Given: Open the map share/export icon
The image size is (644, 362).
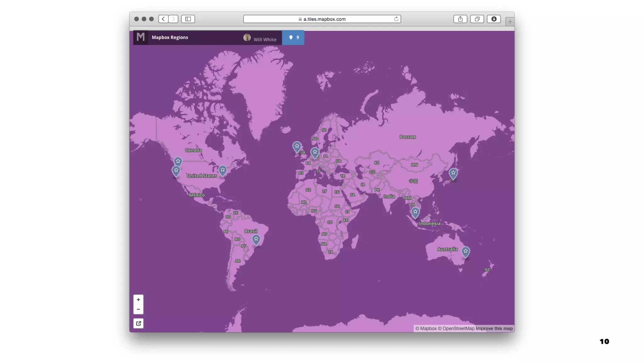Looking at the screenshot, I should (138, 323).
